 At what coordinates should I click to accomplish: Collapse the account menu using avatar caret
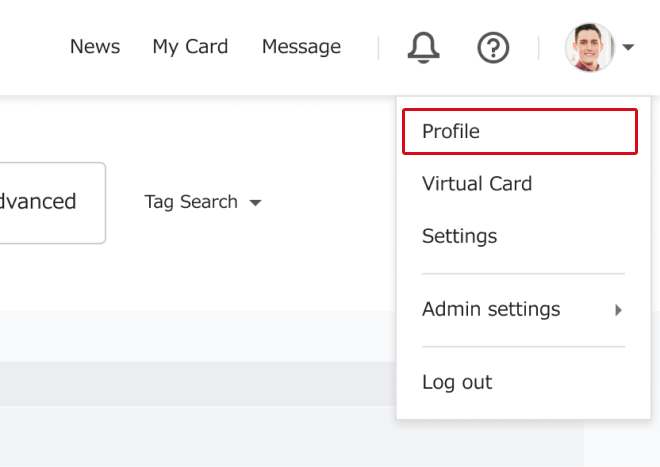point(628,47)
